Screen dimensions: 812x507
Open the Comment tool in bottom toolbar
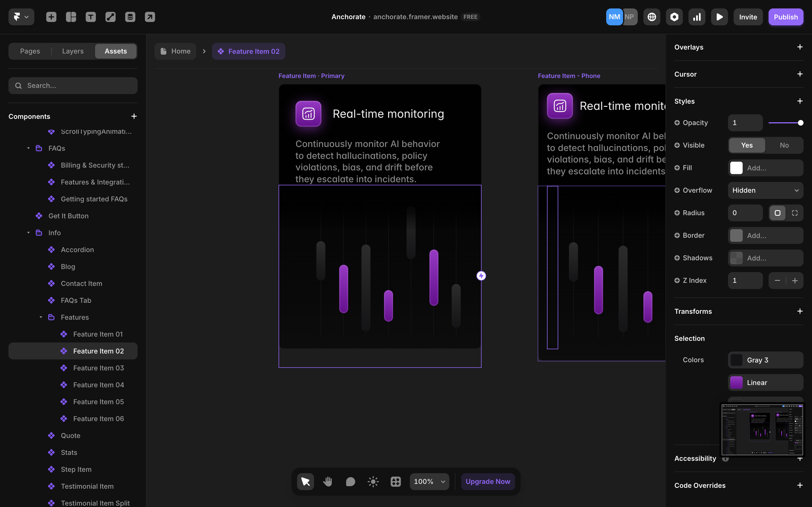tap(350, 482)
